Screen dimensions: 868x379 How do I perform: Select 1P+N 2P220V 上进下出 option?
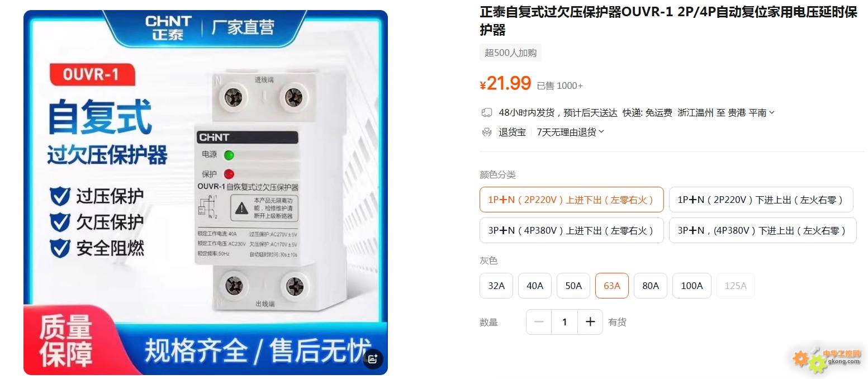tap(572, 200)
